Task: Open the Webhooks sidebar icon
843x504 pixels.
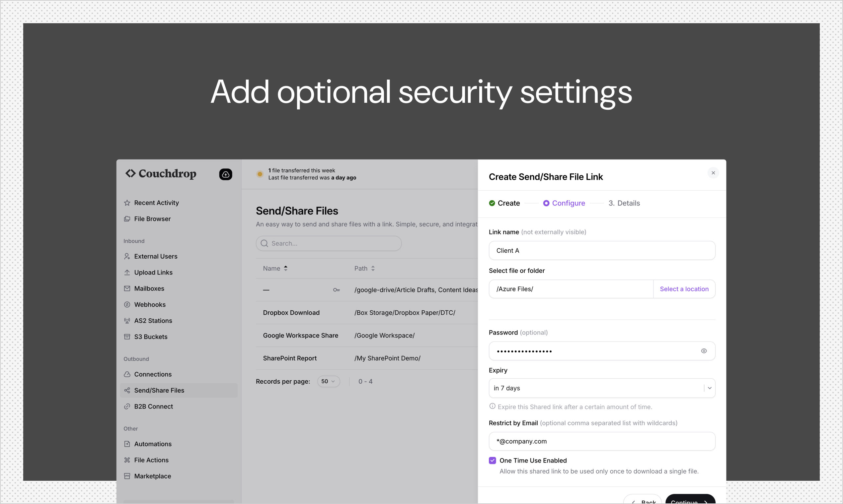Action: point(127,305)
